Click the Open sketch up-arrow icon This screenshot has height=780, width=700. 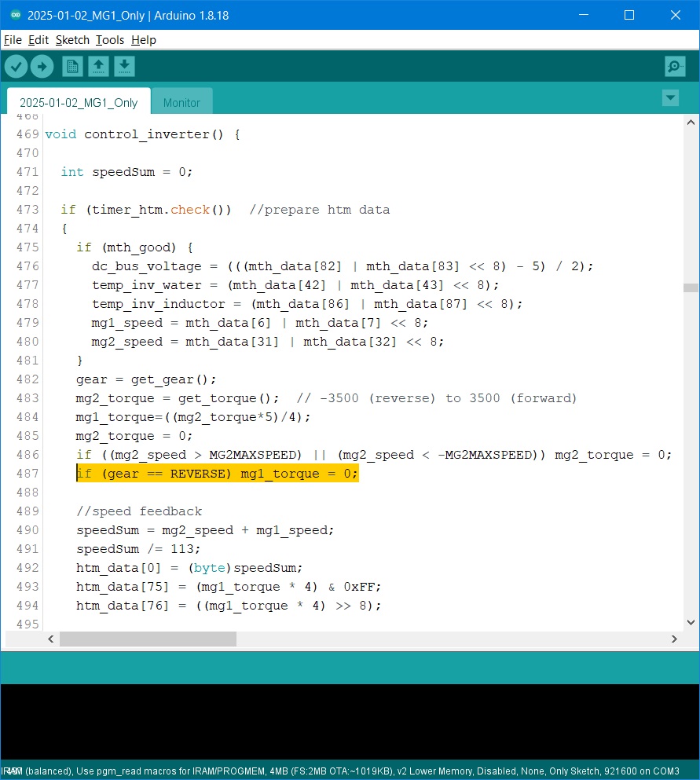click(x=98, y=67)
